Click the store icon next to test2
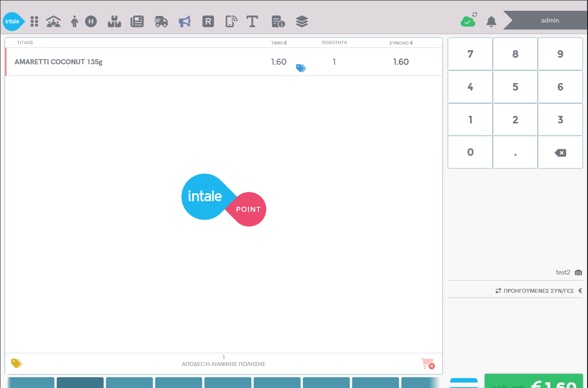Screen dimensions: 588x388 (x=578, y=273)
